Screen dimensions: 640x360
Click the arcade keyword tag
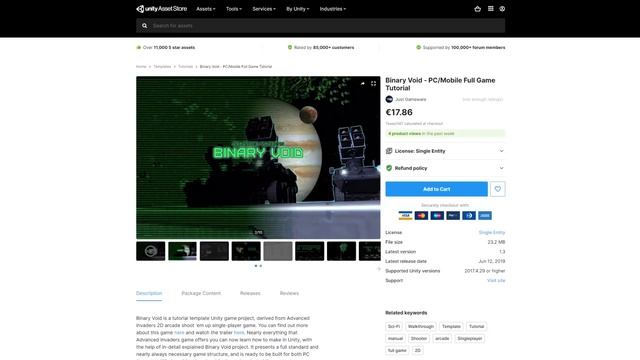tap(442, 338)
